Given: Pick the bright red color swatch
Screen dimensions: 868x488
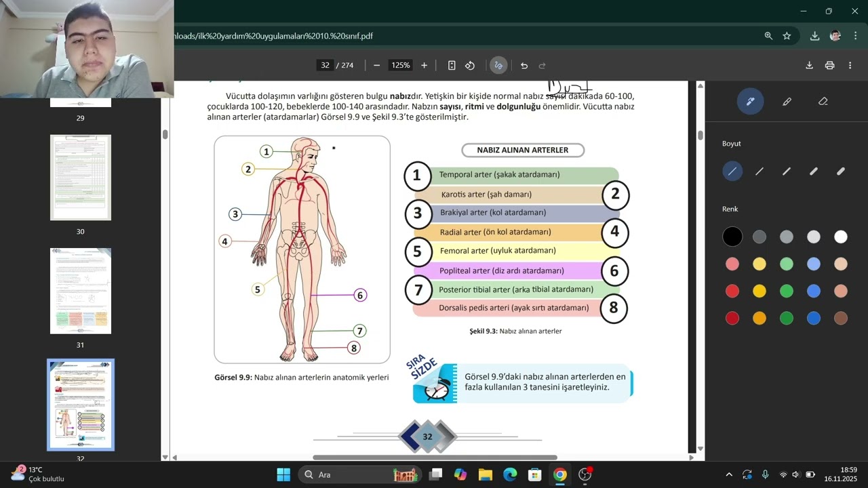Looking at the screenshot, I should [x=732, y=291].
